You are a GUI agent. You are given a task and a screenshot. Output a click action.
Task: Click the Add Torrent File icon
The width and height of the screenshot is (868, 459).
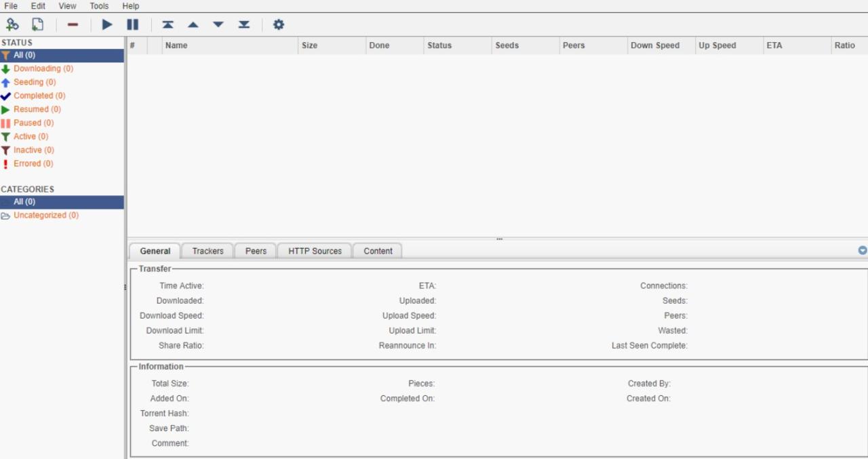pos(38,24)
